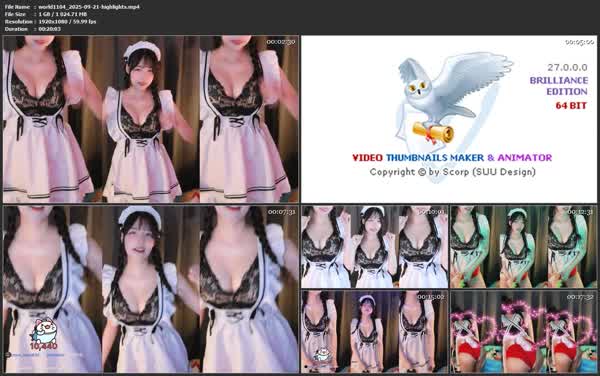600x376 pixels.
Task: Select the thumbnail stamped 00:02:30
Action: click(151, 119)
